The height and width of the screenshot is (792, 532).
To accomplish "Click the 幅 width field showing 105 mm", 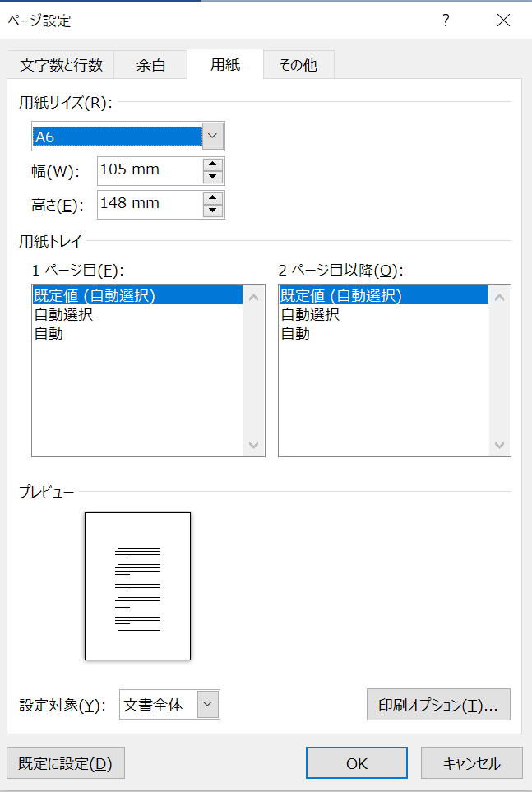I will [x=150, y=171].
